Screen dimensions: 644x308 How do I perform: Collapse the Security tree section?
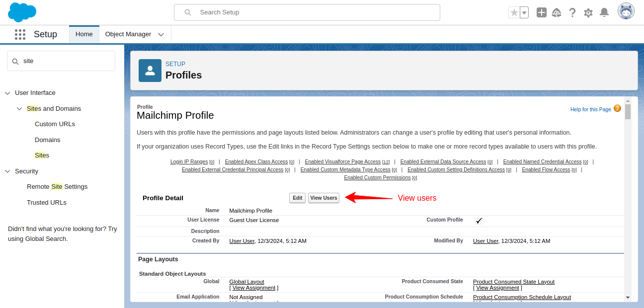7,171
